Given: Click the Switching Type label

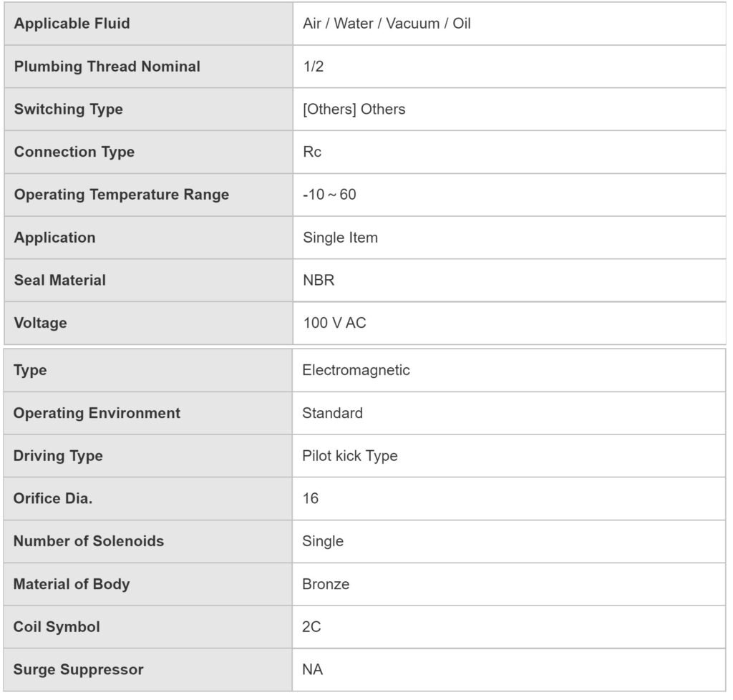Looking at the screenshot, I should tap(69, 109).
